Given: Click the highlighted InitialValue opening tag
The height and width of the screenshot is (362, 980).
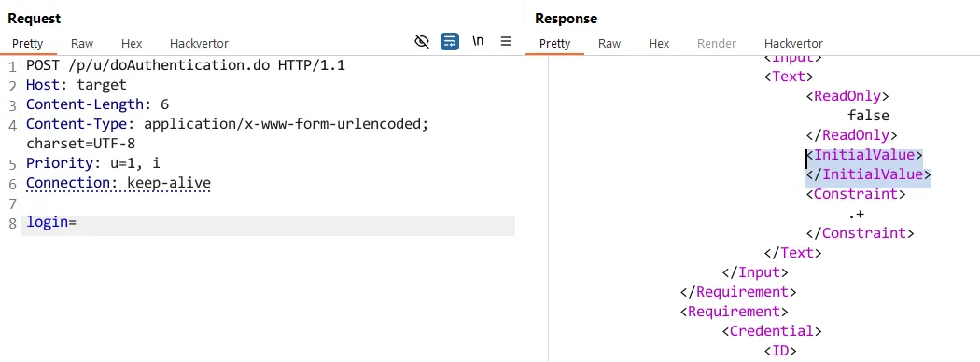Looking at the screenshot, I should point(864,155).
